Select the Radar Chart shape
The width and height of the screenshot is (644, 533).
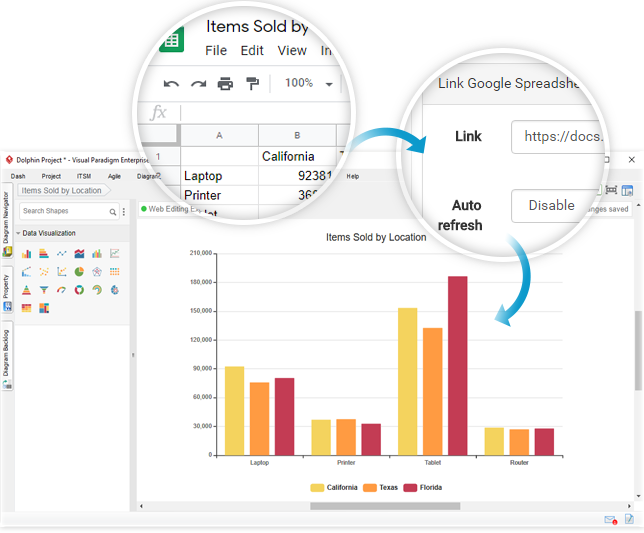pyautogui.click(x=97, y=272)
